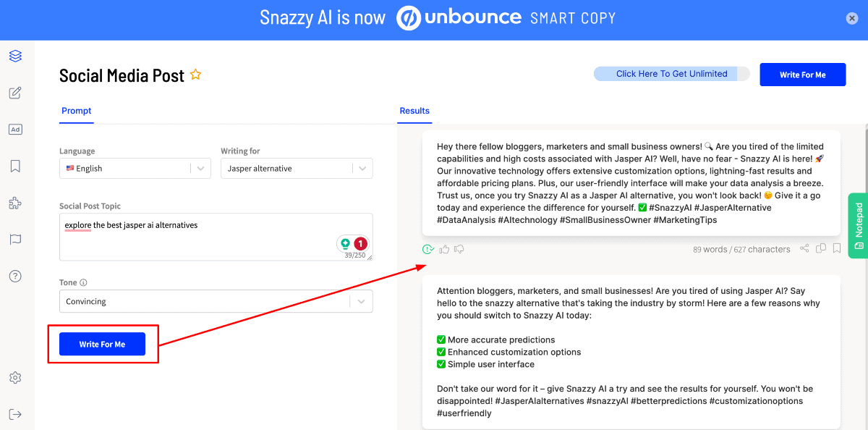
Task: Open the templates layers icon in sidebar
Action: pos(15,56)
